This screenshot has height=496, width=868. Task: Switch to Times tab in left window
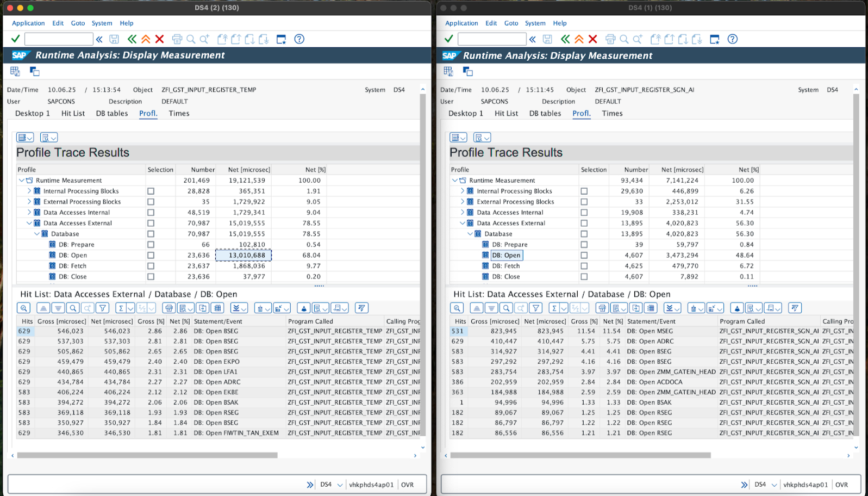[x=179, y=114]
